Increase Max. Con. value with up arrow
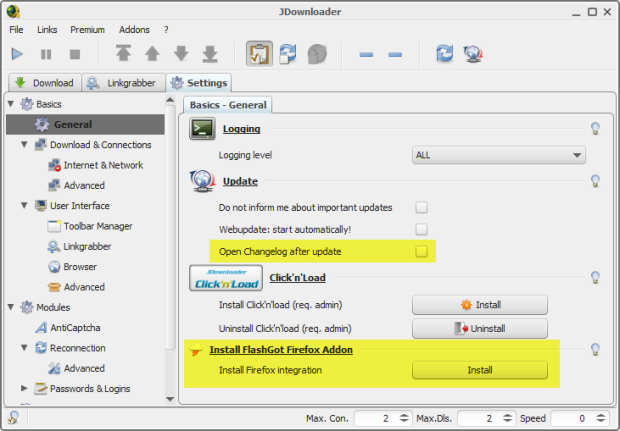 (404, 415)
